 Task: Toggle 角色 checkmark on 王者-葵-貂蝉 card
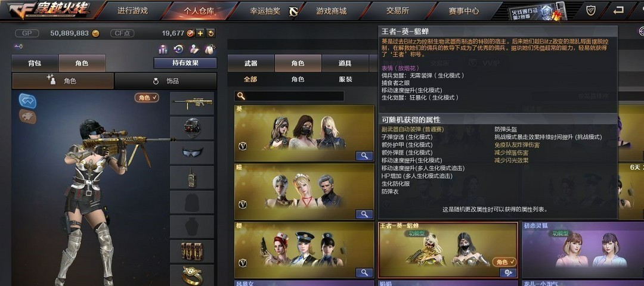504,262
